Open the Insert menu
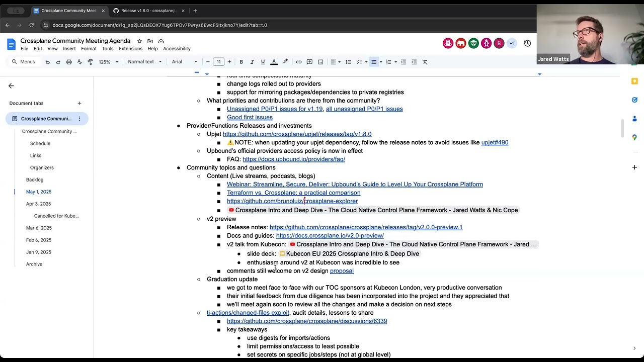The width and height of the screenshot is (644, 362). [x=69, y=49]
